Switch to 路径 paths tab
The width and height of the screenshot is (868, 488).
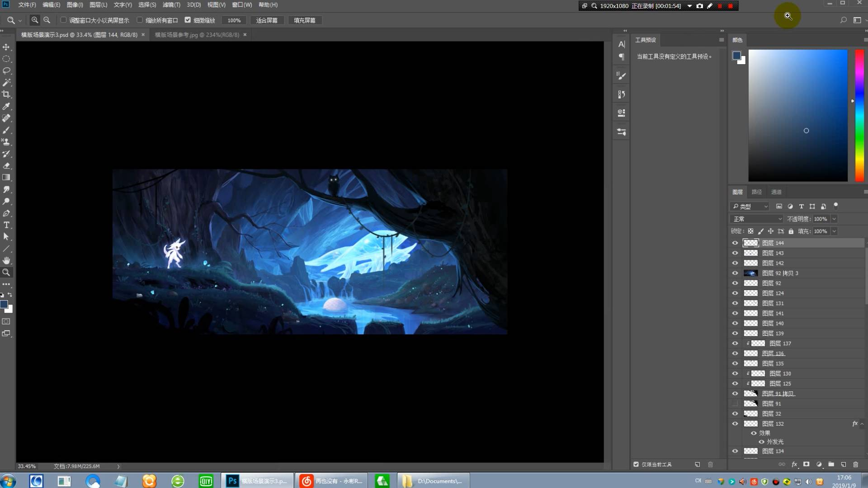pyautogui.click(x=757, y=192)
